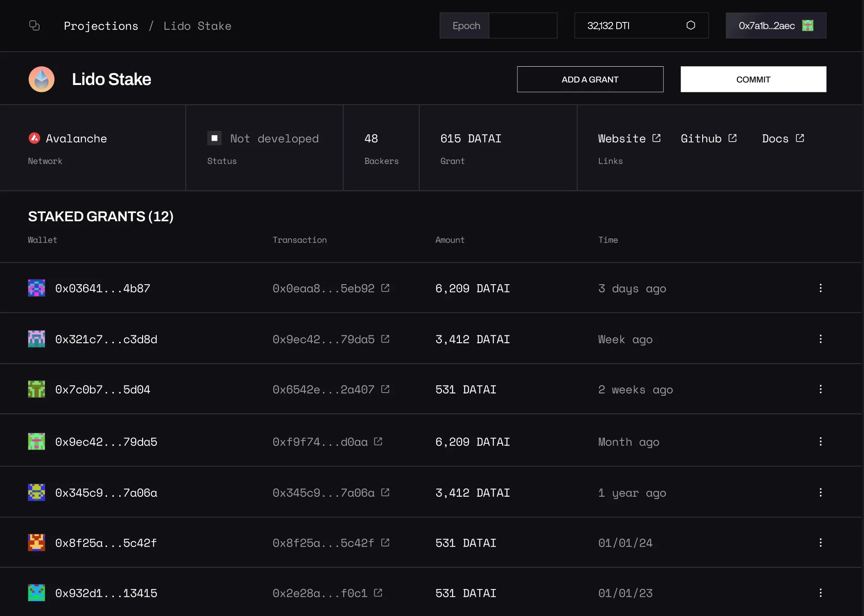Open external link for transaction 0x2e28a...f0c1
Image resolution: width=864 pixels, height=616 pixels.
(x=378, y=593)
